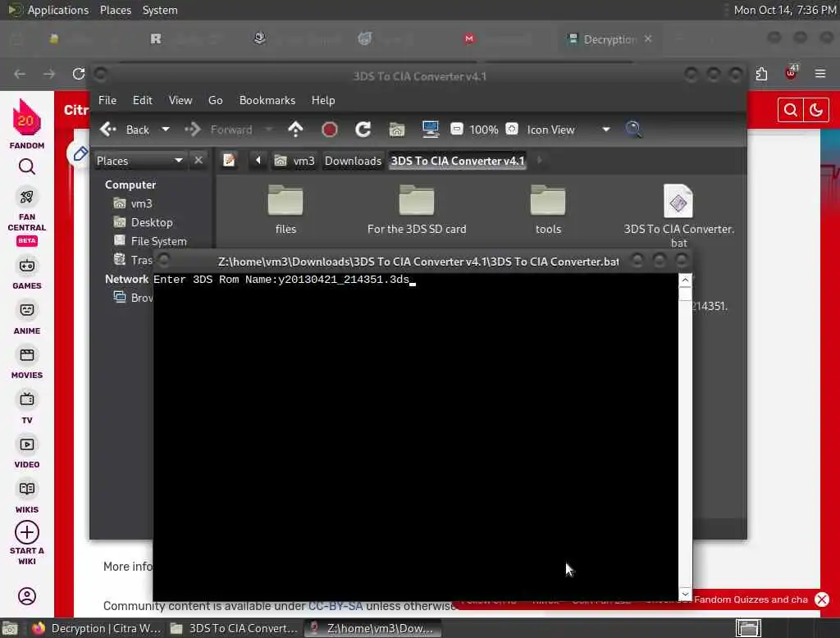Select the files folder

[285, 209]
